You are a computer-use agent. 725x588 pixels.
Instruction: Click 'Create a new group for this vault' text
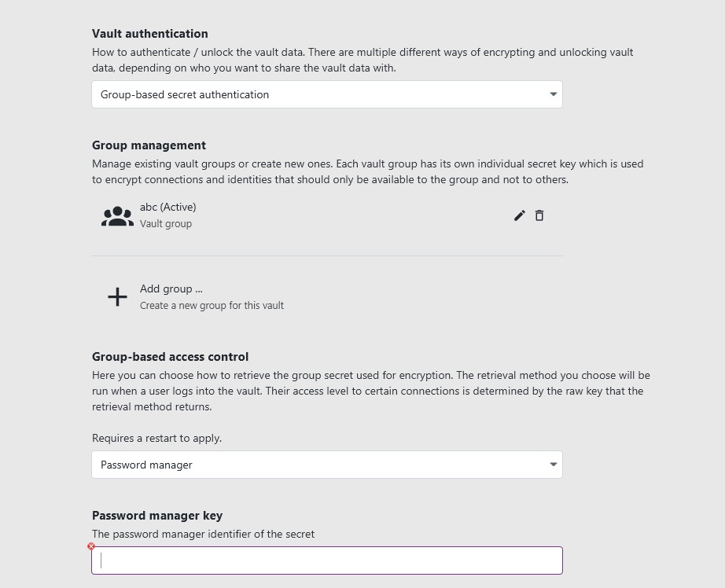[x=212, y=306]
